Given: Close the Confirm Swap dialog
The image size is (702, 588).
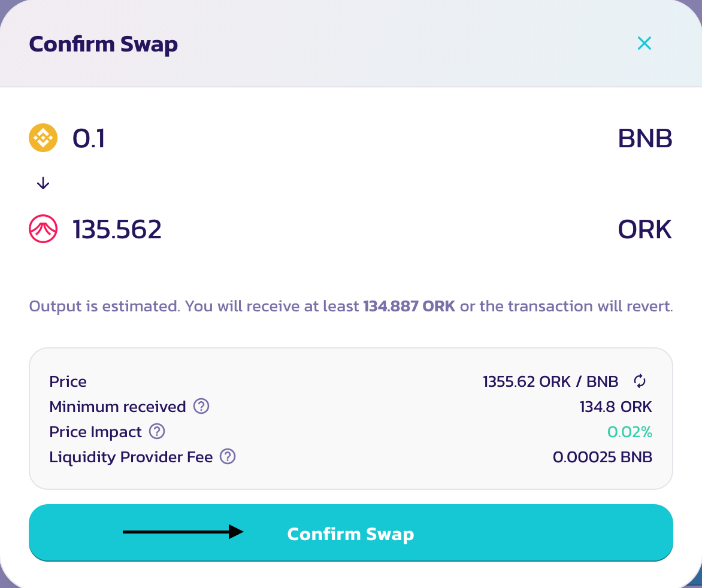Looking at the screenshot, I should pyautogui.click(x=644, y=43).
